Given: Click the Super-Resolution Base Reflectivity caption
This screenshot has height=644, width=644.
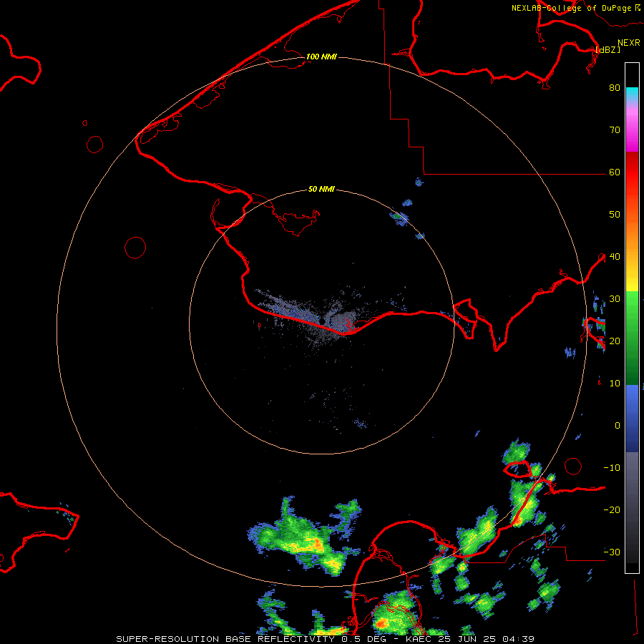Looking at the screenshot, I should [325, 639].
